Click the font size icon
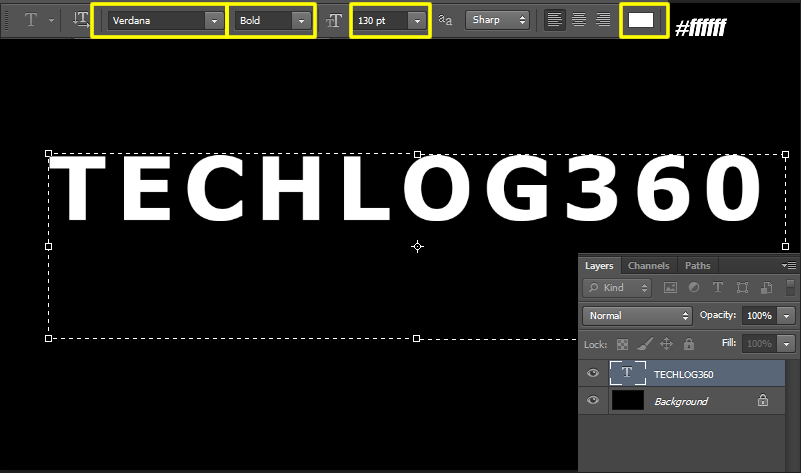Viewport: 801px width, 473px height. click(334, 20)
